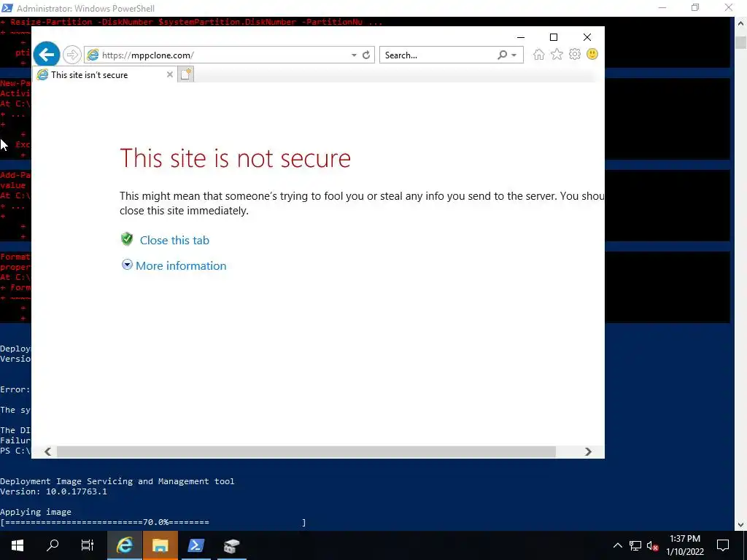Image resolution: width=747 pixels, height=560 pixels.
Task: Click the PowerShell window vertical scrollbar down arrow
Action: (741, 525)
